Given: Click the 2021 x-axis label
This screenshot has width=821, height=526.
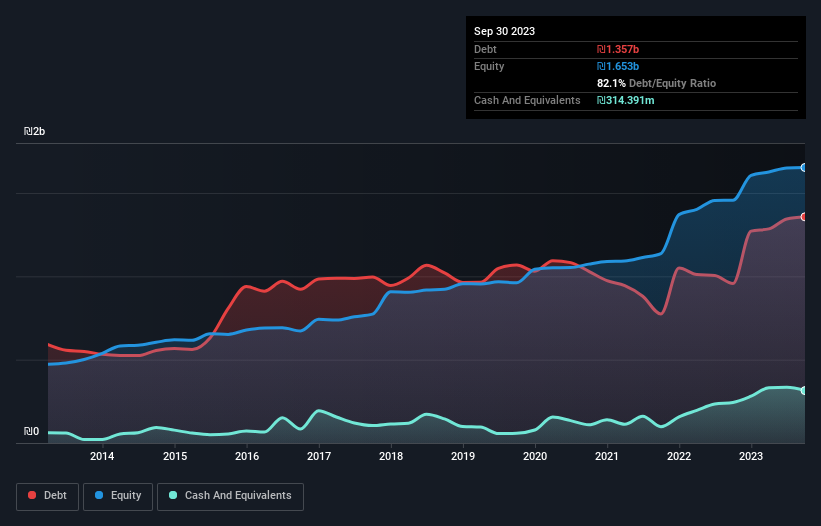Looking at the screenshot, I should (607, 456).
